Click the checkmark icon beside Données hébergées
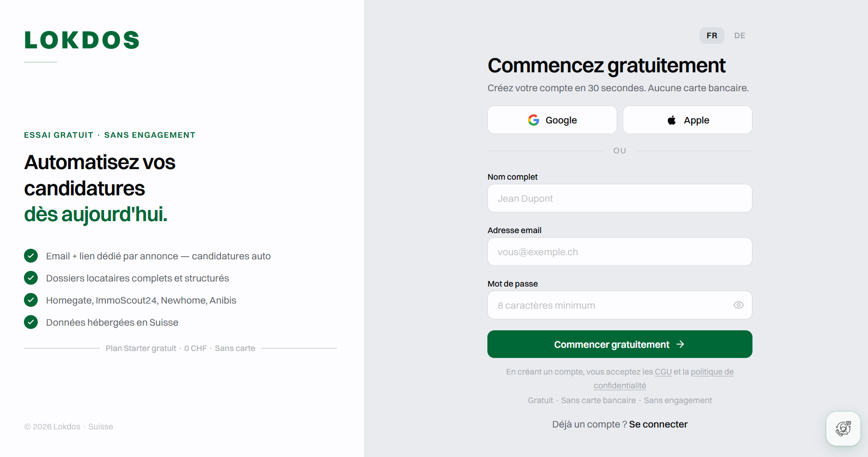This screenshot has width=868, height=457. 31,322
